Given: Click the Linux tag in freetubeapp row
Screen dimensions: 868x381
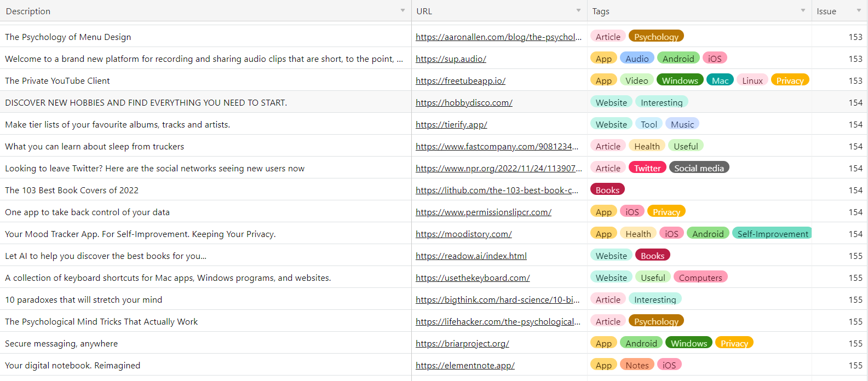Looking at the screenshot, I should [752, 80].
